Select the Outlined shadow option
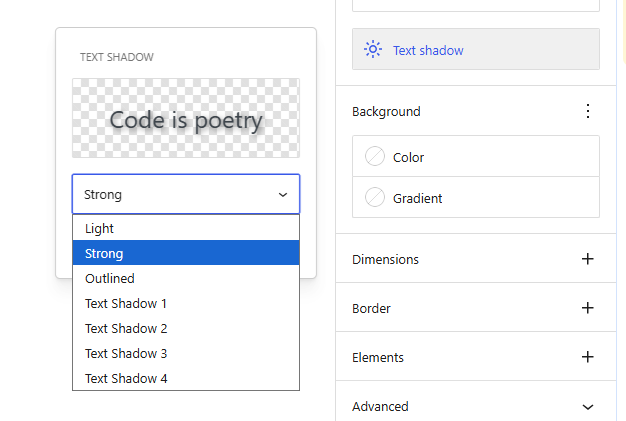 186,278
